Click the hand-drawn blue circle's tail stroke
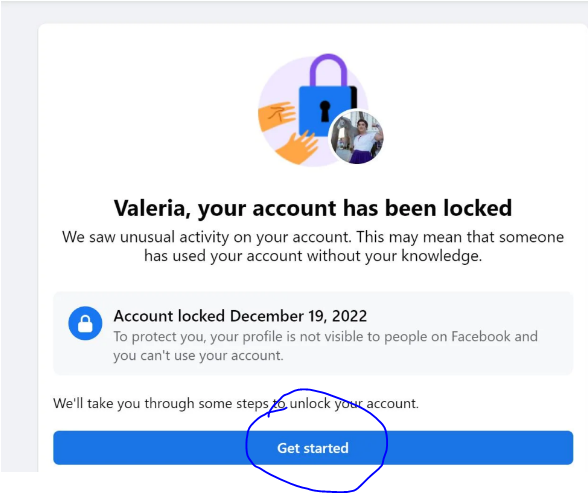 (x=277, y=411)
